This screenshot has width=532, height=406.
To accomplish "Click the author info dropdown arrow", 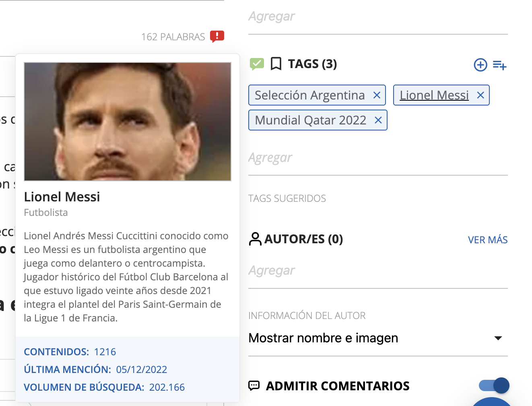I will 498,338.
